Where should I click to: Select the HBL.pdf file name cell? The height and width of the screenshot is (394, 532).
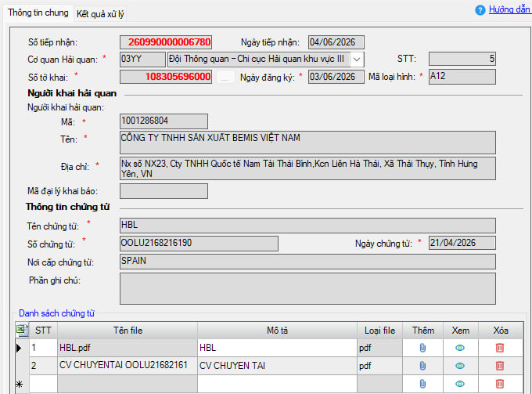128,348
